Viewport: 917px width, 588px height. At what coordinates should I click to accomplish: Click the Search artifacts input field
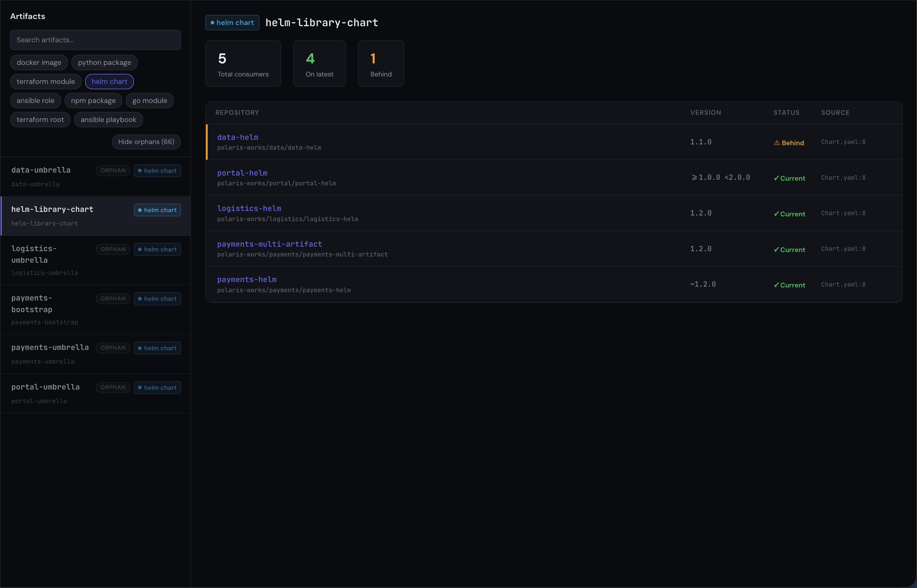96,40
